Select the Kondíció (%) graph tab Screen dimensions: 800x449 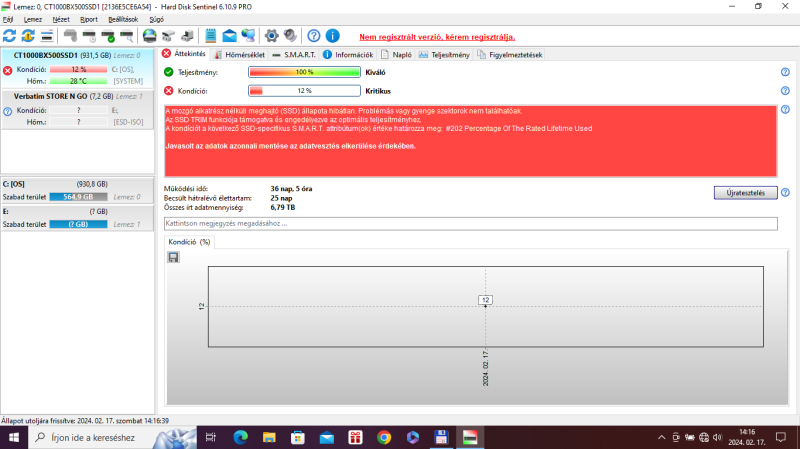pyautogui.click(x=189, y=242)
